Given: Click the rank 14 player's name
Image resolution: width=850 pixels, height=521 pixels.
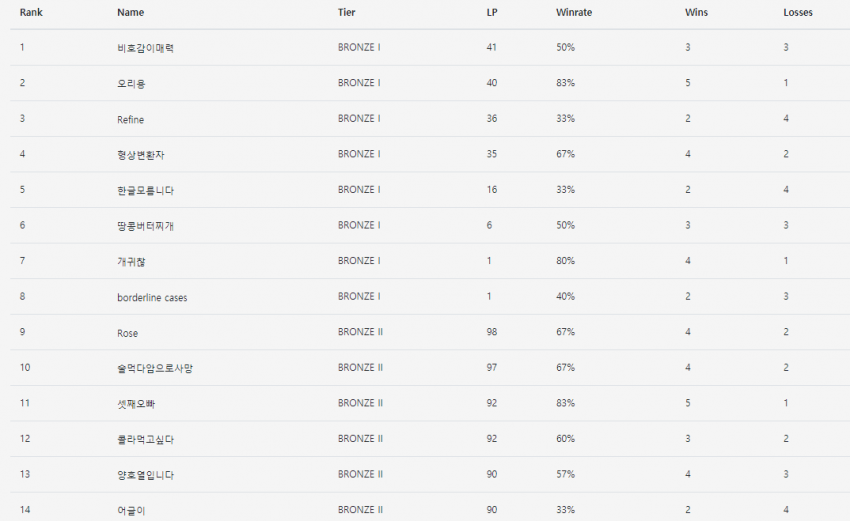Looking at the screenshot, I should coord(131,510).
